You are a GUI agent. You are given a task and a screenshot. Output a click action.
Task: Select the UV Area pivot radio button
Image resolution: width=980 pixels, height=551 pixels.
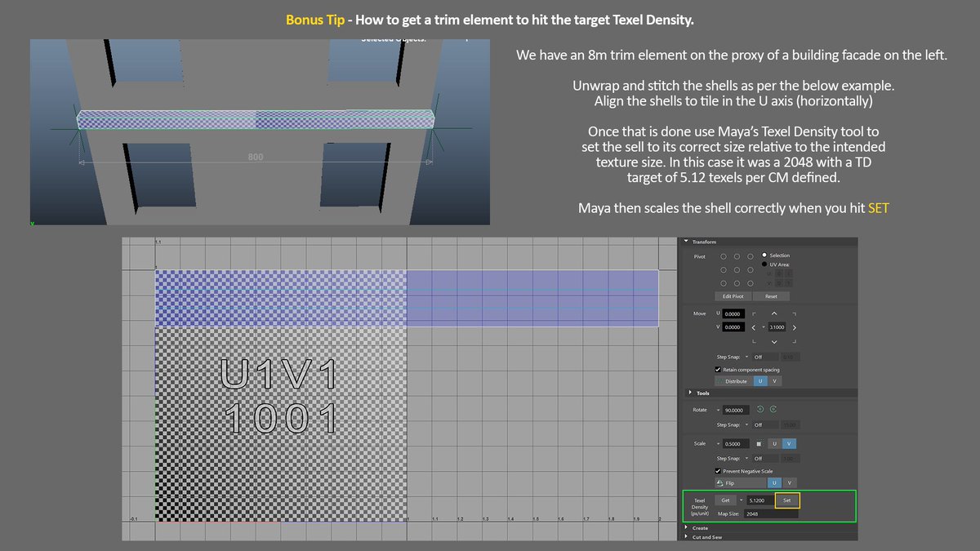tap(764, 264)
